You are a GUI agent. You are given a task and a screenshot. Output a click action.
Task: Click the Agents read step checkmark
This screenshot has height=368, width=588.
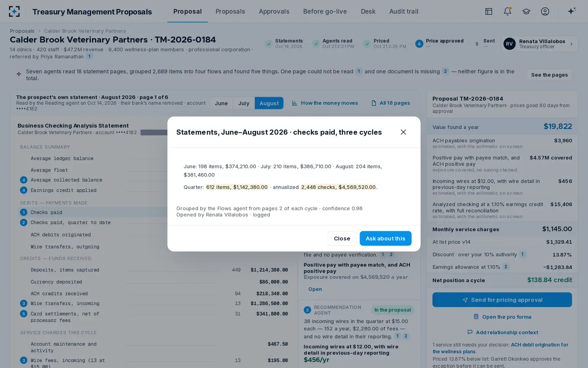point(316,44)
